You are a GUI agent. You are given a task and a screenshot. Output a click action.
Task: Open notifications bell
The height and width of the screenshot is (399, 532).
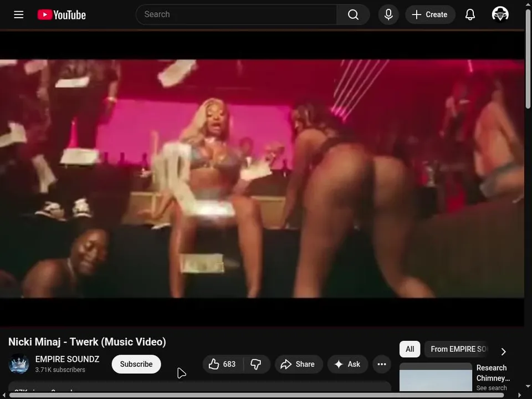pyautogui.click(x=470, y=14)
